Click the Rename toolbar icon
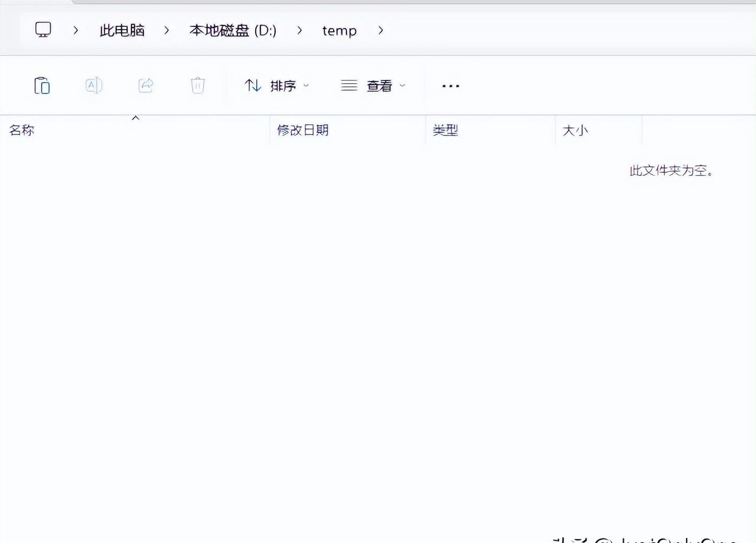 point(94,85)
